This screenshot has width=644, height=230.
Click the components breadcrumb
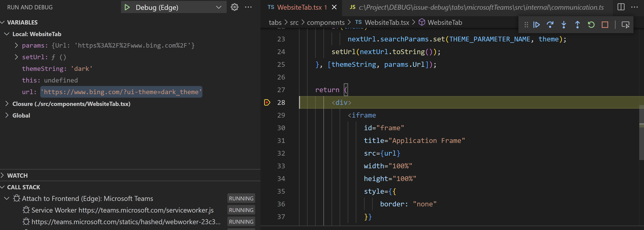click(326, 23)
